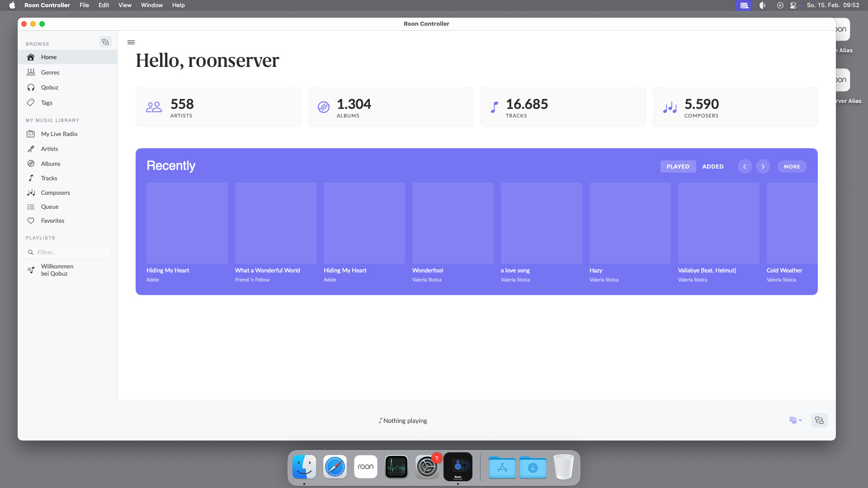The image size is (868, 488).
Task: Open the Tags sidebar item
Action: 47,103
